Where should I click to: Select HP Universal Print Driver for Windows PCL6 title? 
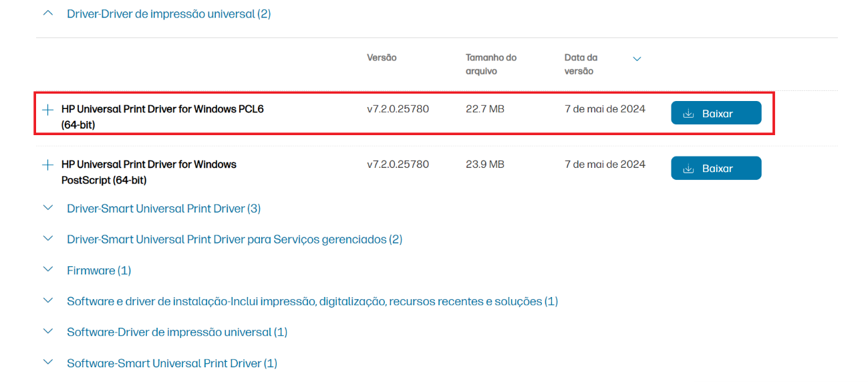coord(162,116)
